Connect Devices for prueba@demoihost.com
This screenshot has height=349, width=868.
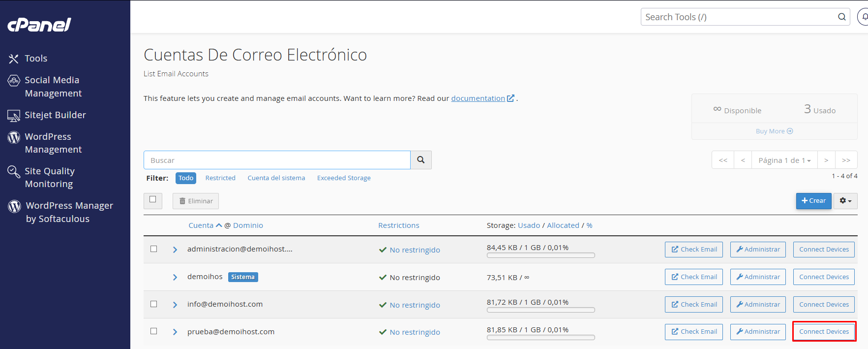[x=824, y=332]
